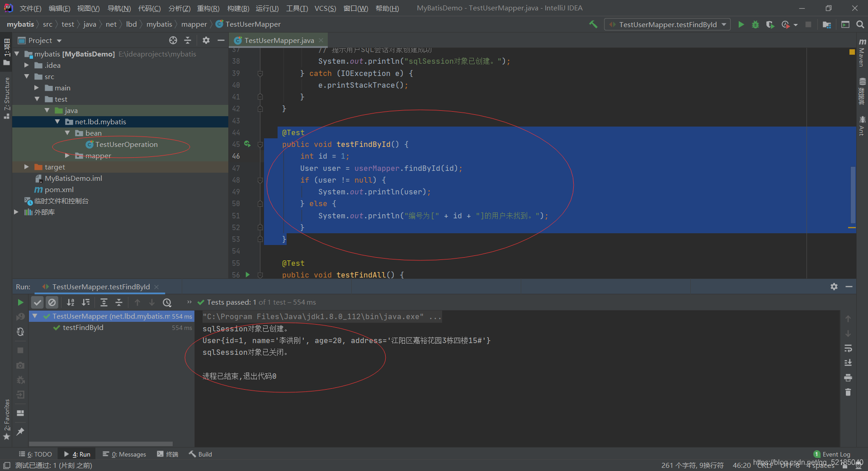Click the run gutter icon beside testFindById
868x471 pixels.
[x=247, y=144]
